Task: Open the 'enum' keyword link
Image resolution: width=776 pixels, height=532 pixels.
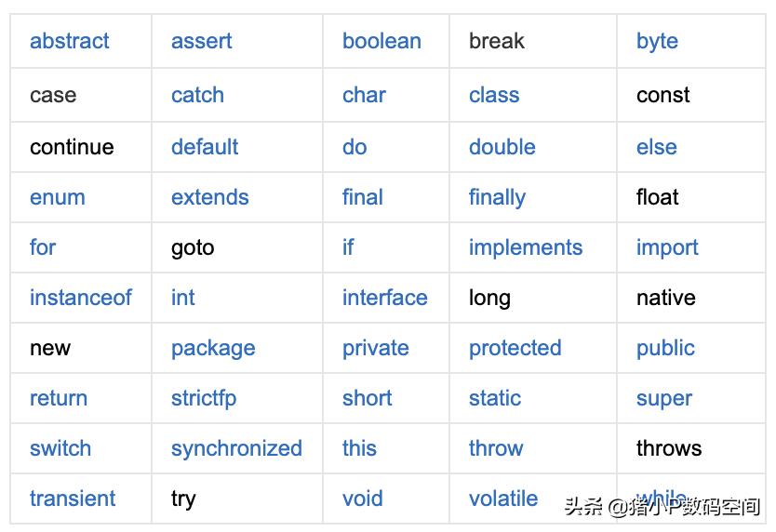Action: click(58, 197)
